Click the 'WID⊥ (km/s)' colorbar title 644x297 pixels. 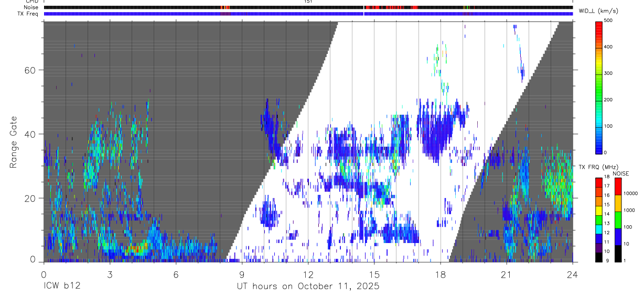(x=598, y=11)
